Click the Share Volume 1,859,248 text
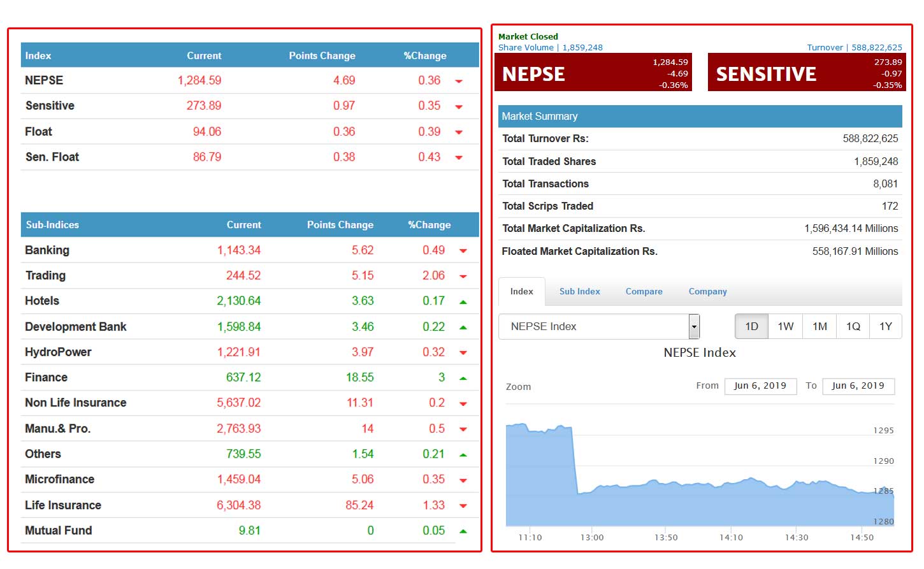The image size is (924, 569). (550, 47)
